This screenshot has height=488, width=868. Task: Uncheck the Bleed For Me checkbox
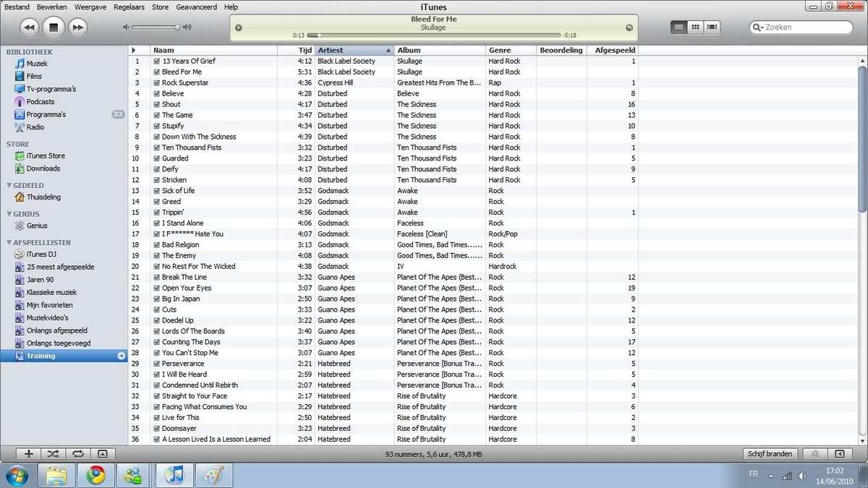pyautogui.click(x=156, y=72)
